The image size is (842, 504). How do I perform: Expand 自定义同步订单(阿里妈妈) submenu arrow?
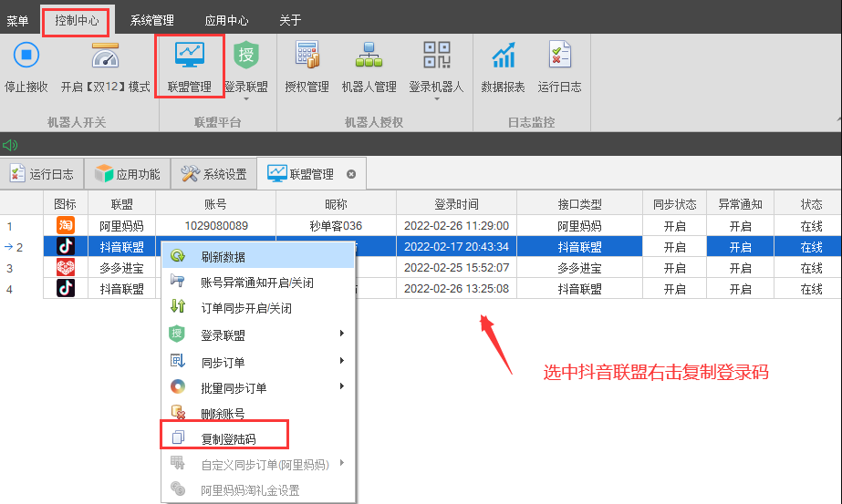tap(341, 463)
